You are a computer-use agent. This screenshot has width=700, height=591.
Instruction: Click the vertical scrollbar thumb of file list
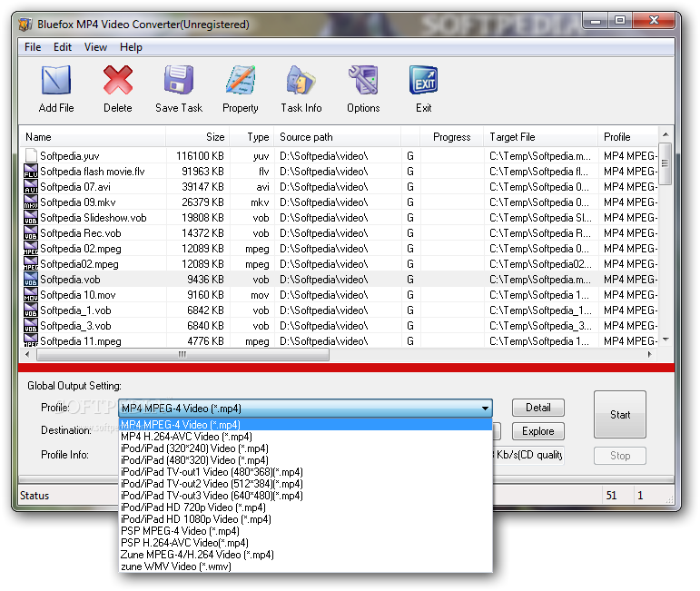tap(665, 163)
